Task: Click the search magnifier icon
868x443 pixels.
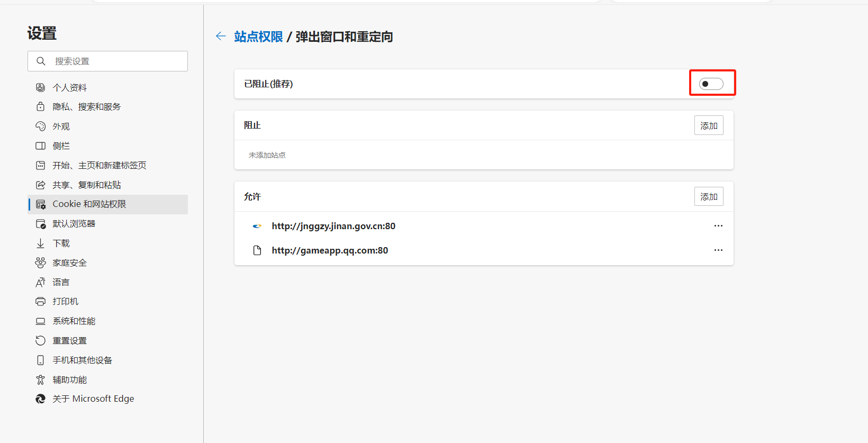Action: [x=41, y=61]
